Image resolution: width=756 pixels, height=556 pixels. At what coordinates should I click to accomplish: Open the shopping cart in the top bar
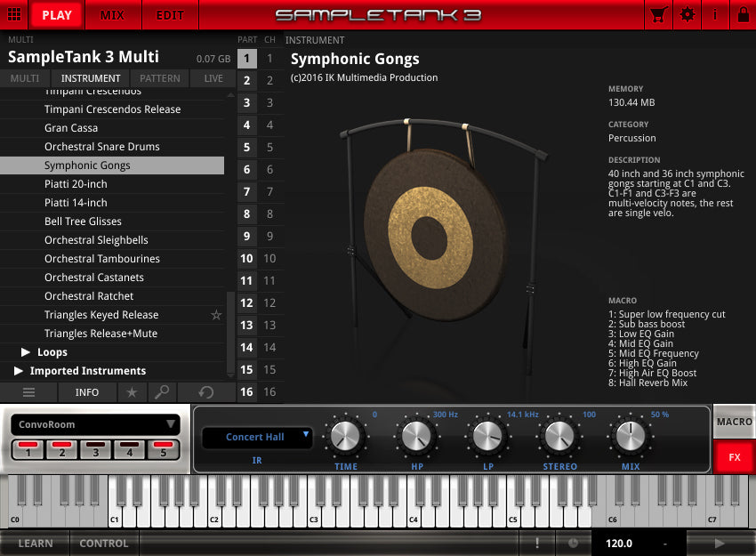pyautogui.click(x=658, y=15)
